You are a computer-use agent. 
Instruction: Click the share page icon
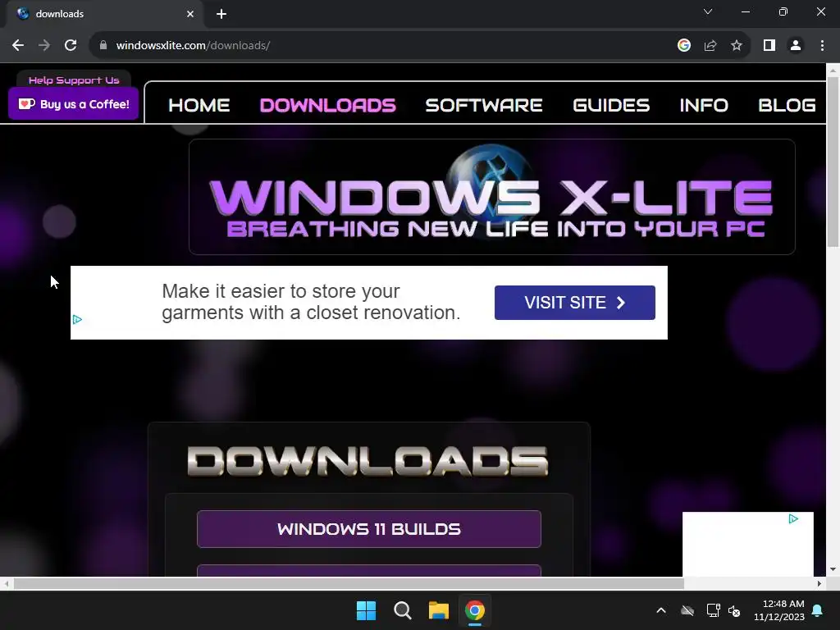pos(710,46)
